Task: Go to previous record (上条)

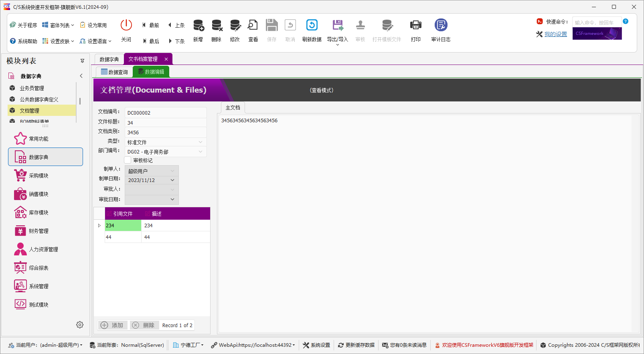Action: coord(176,25)
